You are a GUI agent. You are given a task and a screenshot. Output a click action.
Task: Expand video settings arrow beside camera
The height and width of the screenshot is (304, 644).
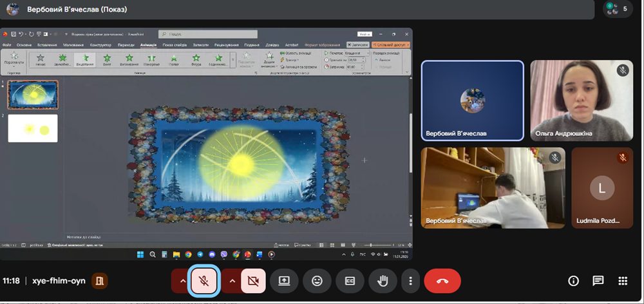232,281
